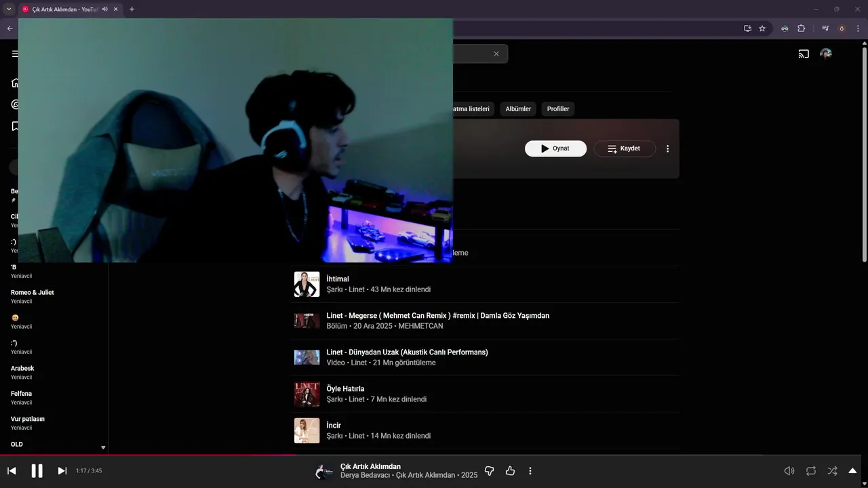Open the Chrome three-dot menu
Screen dimensions: 868x488
[859, 28]
